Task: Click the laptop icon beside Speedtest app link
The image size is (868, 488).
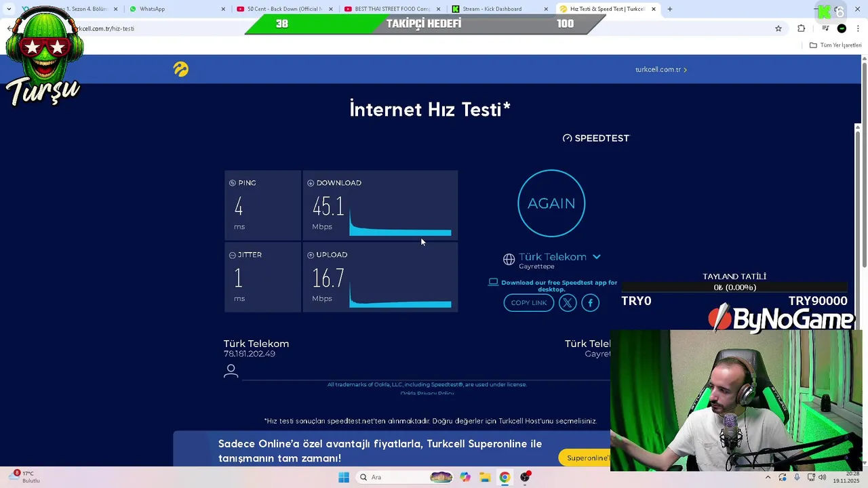Action: point(494,282)
